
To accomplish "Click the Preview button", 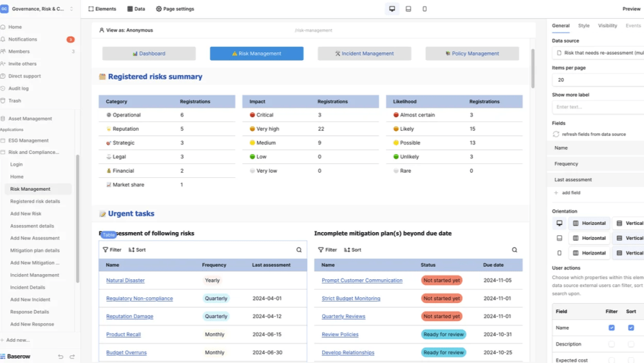I will pyautogui.click(x=631, y=8).
